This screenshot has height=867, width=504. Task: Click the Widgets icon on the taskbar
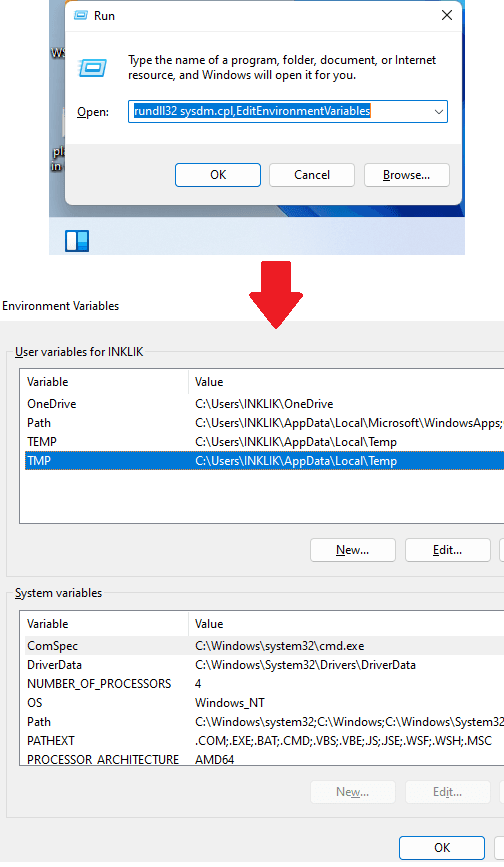pos(77,241)
